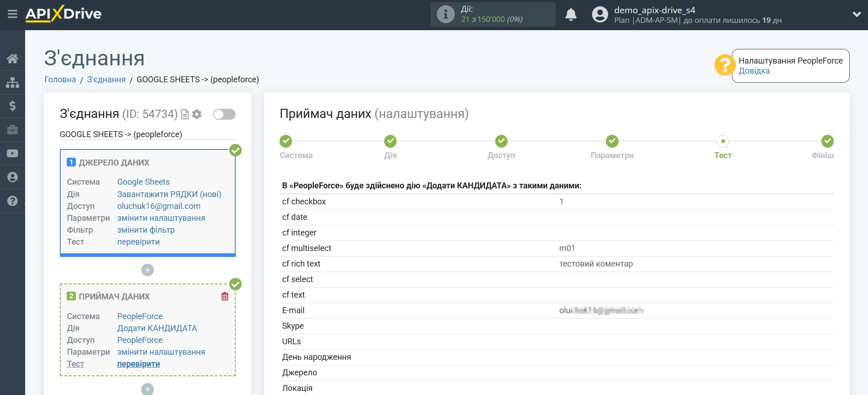This screenshot has height=395, width=868.
Task: Open the briefcase sidebar icon
Action: pos(12,130)
